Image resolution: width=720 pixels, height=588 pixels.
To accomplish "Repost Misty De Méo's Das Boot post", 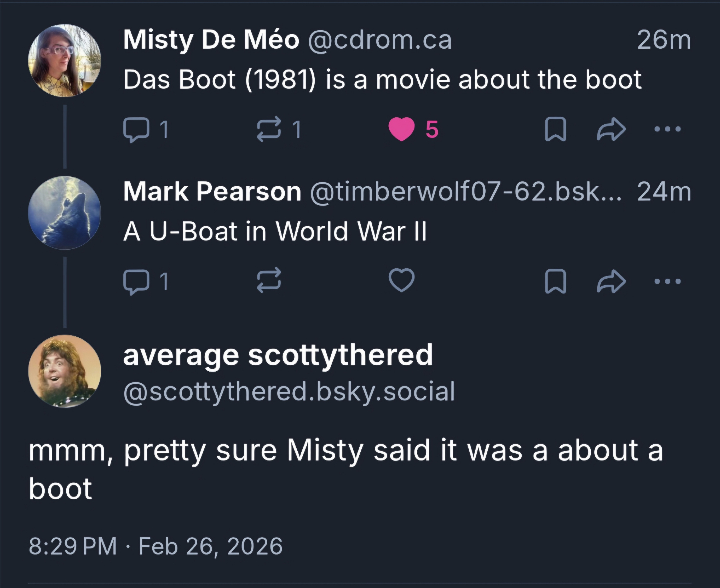I will tap(269, 129).
